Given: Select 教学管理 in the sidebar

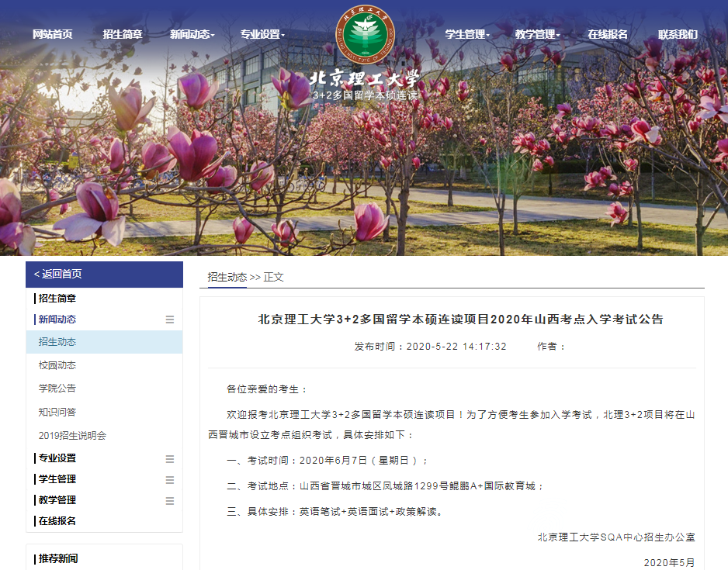Looking at the screenshot, I should 57,500.
